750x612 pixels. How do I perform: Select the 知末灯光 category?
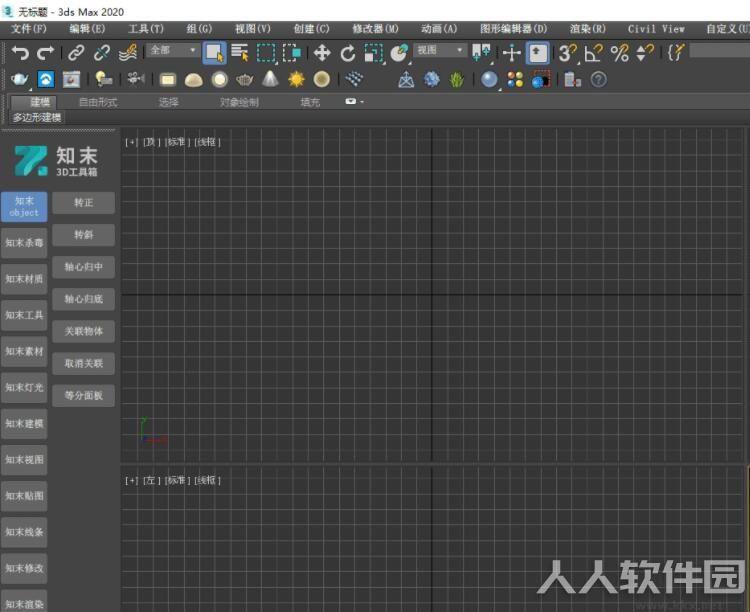pyautogui.click(x=24, y=388)
